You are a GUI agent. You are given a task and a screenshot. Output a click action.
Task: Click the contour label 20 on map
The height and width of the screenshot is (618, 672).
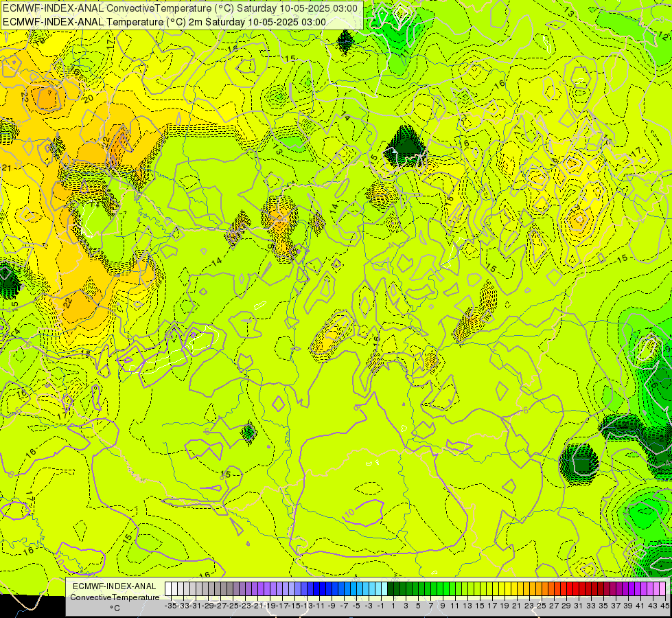89,99
